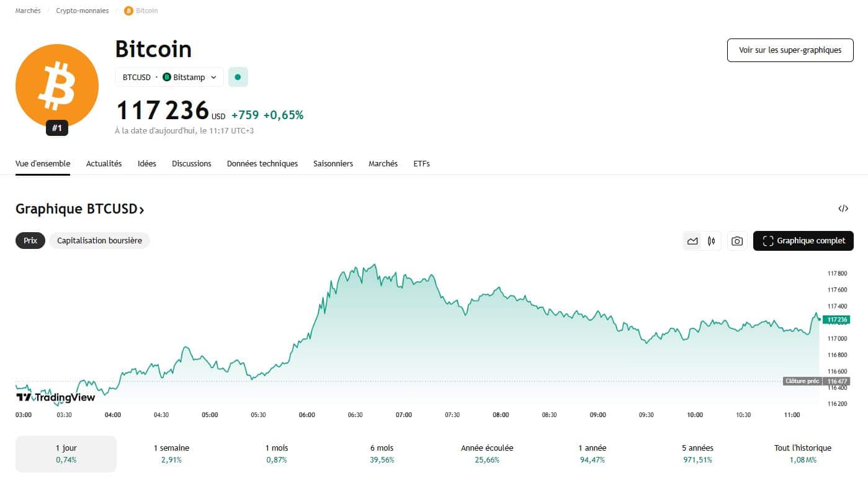The width and height of the screenshot is (868, 478).
Task: Follow the Marchés breadcrumb link
Action: click(x=28, y=11)
